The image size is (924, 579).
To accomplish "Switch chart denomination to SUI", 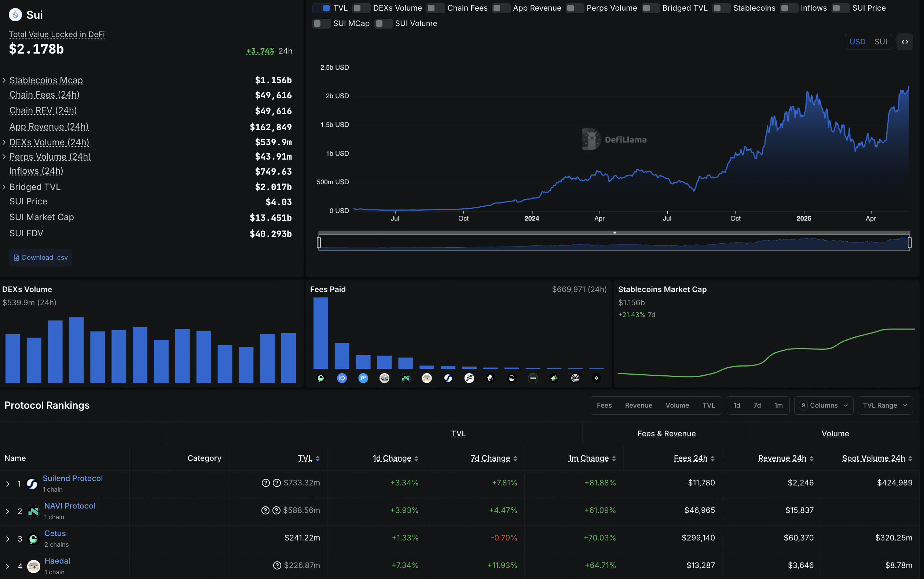I will point(880,42).
